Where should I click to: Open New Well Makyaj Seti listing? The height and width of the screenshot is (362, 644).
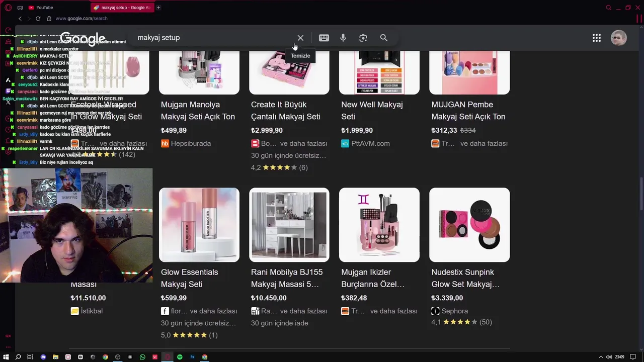coord(372,111)
